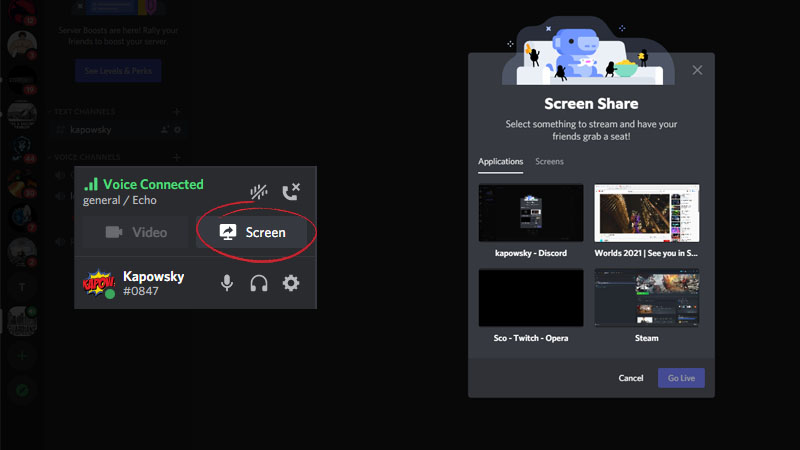Open kapowsky channel settings gear
This screenshot has width=800, height=450.
[x=178, y=130]
